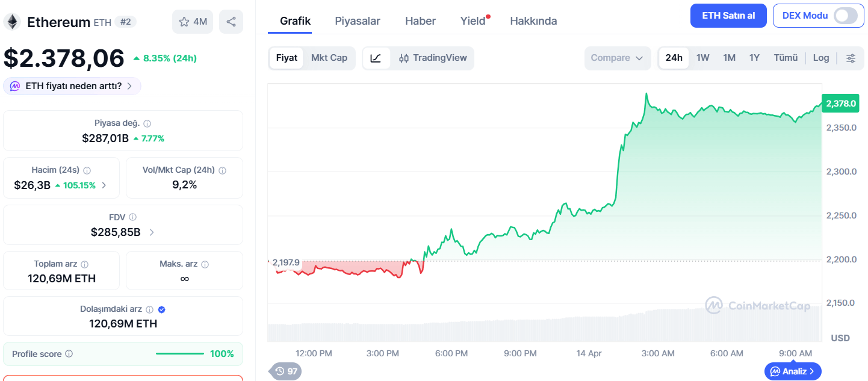Click info icon next to Profile score
This screenshot has width=868, height=381.
tap(69, 354)
